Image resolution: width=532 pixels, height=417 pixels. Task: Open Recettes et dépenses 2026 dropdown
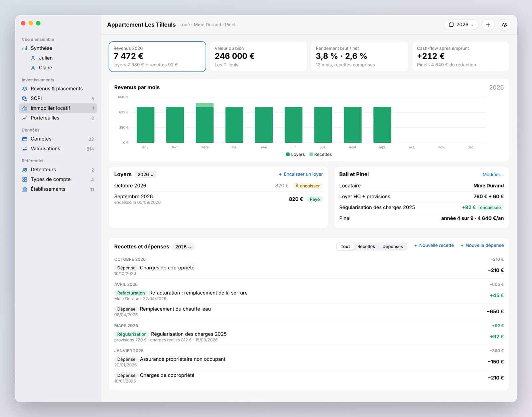(x=183, y=247)
